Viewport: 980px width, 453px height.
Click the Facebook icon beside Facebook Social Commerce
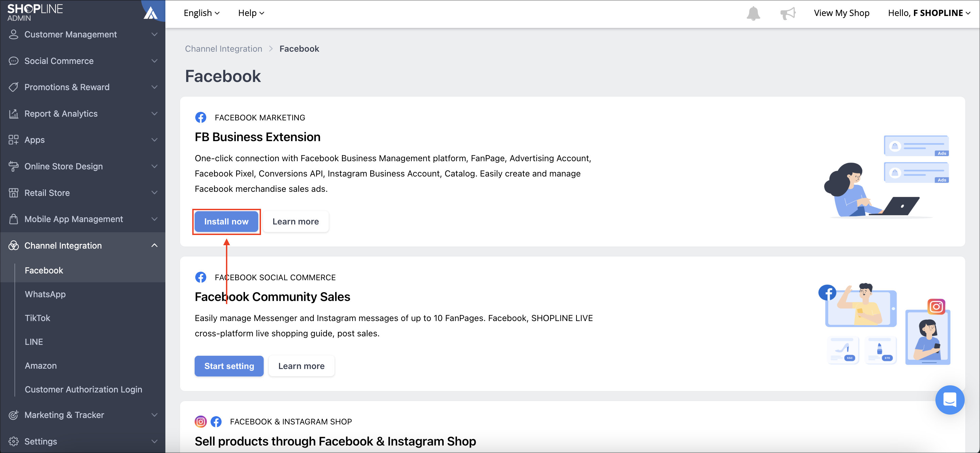tap(201, 277)
